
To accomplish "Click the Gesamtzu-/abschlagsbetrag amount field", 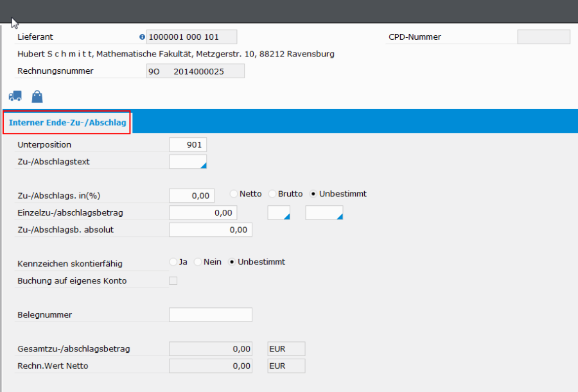I will pyautogui.click(x=211, y=349).
